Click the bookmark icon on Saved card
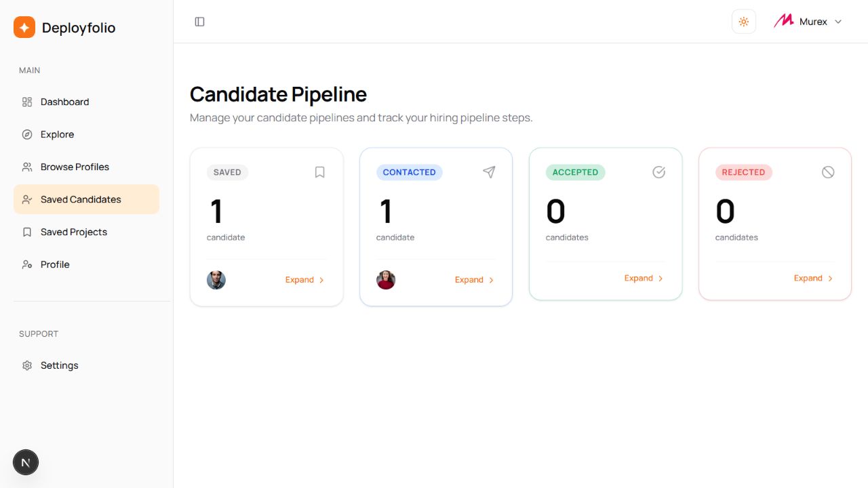Screen dimensions: 868x488 click(x=320, y=172)
